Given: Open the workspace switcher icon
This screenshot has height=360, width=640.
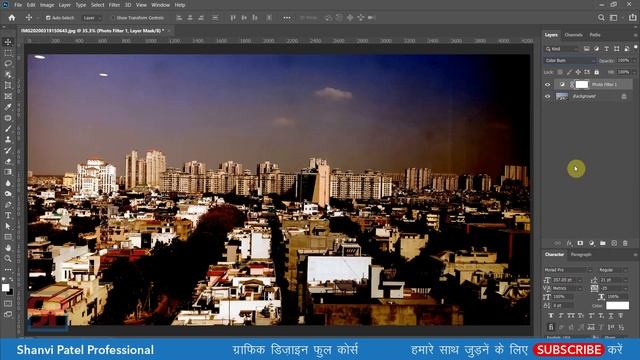Looking at the screenshot, I should [x=613, y=18].
